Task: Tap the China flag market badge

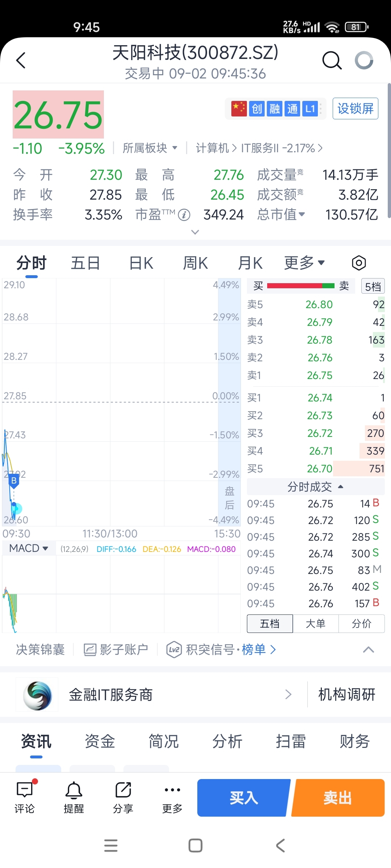Action: click(239, 109)
